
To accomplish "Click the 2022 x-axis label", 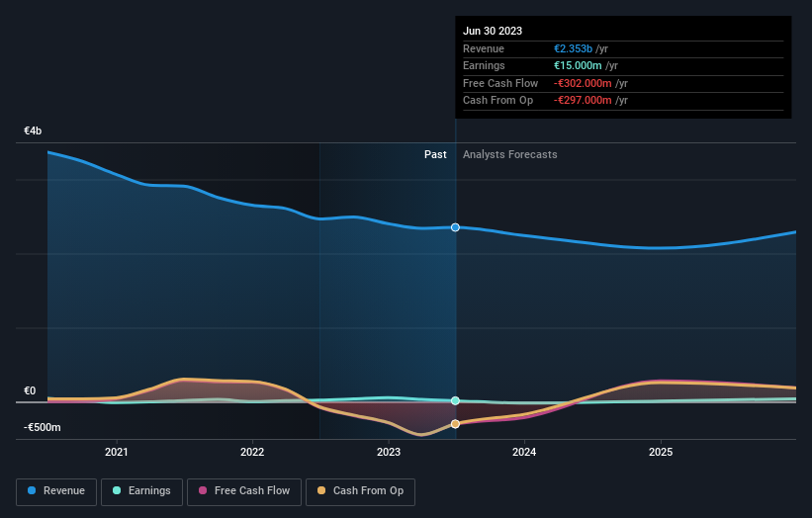I will point(252,452).
